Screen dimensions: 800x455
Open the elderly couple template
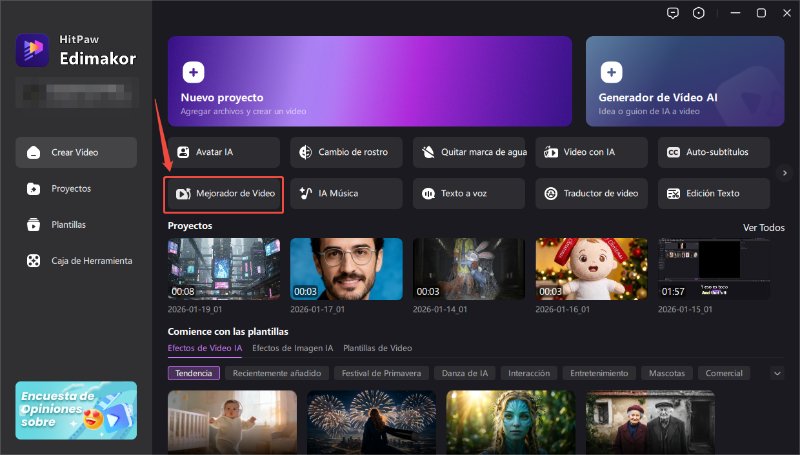[650, 422]
